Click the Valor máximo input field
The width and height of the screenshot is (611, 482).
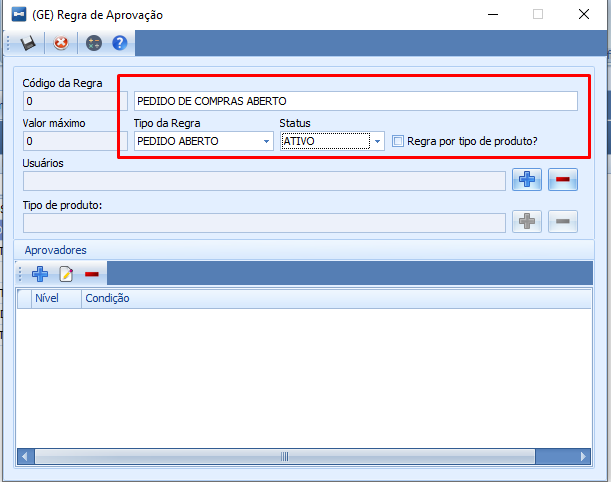75,141
